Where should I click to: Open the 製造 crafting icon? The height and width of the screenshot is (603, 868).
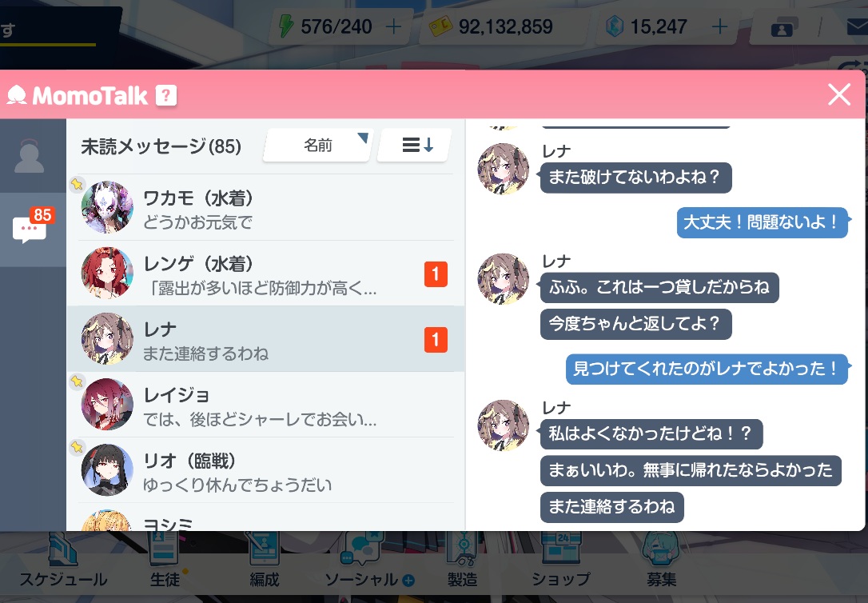tap(462, 564)
